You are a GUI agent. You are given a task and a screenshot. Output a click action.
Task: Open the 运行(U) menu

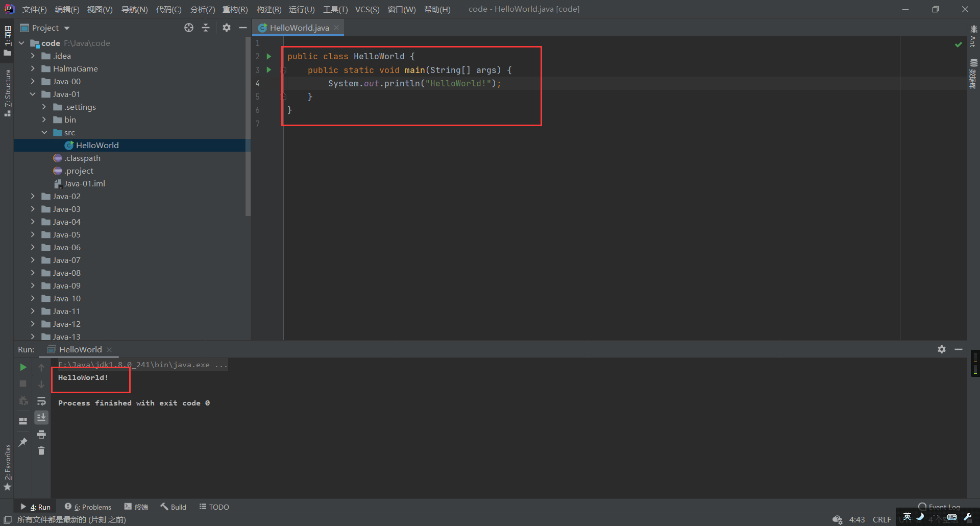(x=302, y=9)
